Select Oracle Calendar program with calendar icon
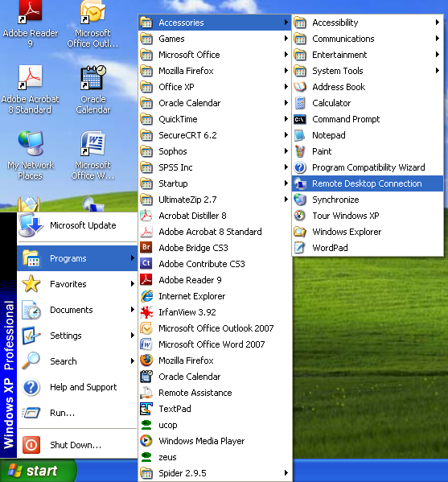448x482 pixels. coord(215,377)
